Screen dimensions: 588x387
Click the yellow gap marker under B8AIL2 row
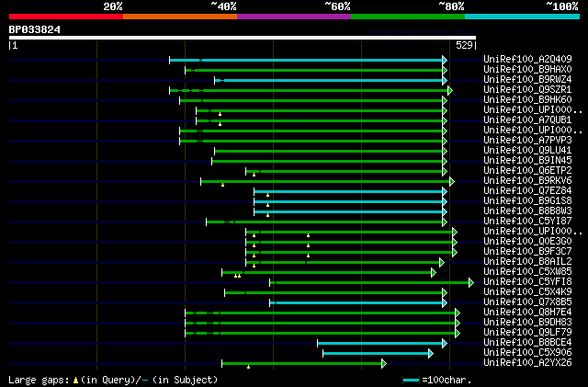click(x=254, y=267)
